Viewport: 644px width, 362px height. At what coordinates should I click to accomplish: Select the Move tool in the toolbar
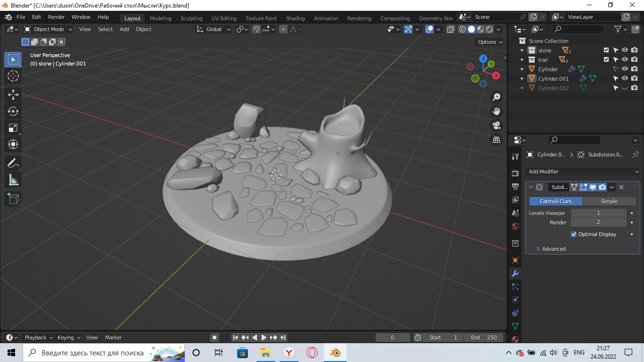pyautogui.click(x=13, y=94)
